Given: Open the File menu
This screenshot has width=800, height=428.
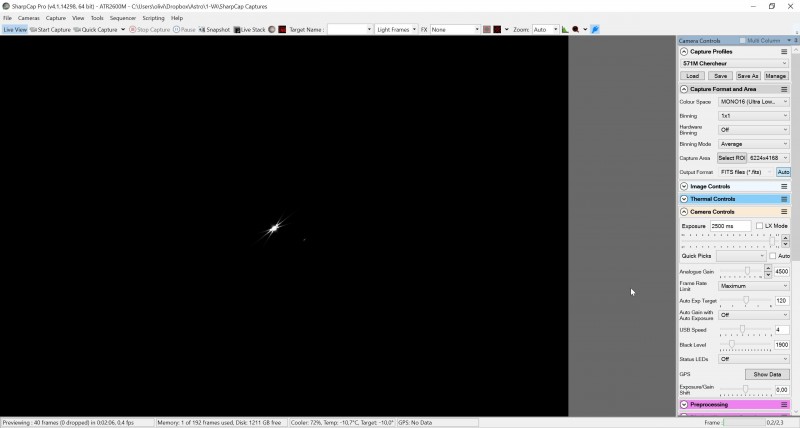Looking at the screenshot, I should pyautogui.click(x=7, y=18).
